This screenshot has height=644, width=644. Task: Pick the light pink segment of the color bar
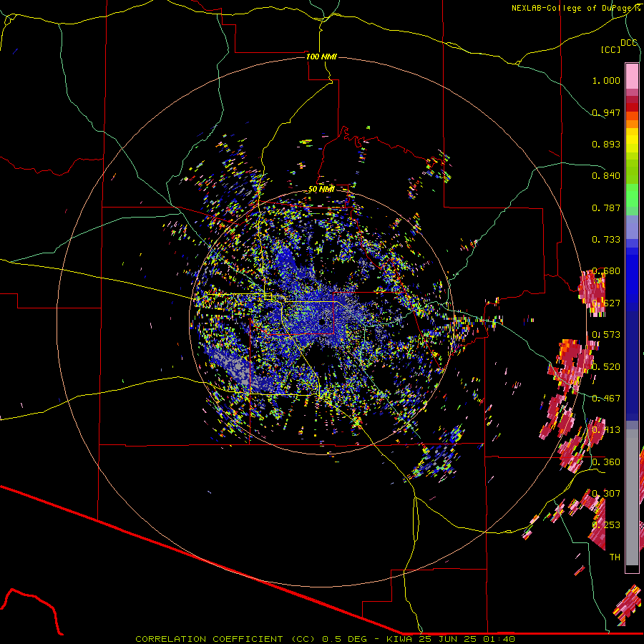click(x=632, y=76)
